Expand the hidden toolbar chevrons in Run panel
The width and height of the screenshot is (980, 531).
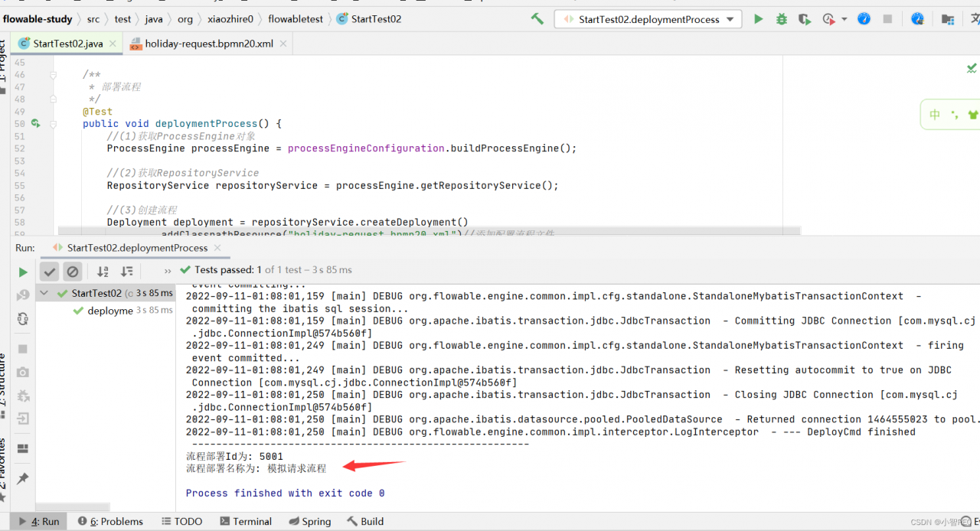168,271
